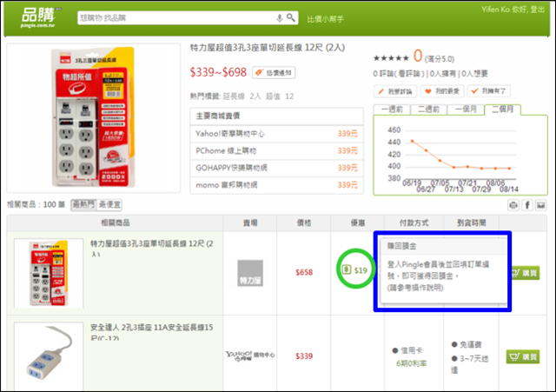556x392 pixels.
Task: Click the 特力屋 store logo
Action: [x=250, y=273]
